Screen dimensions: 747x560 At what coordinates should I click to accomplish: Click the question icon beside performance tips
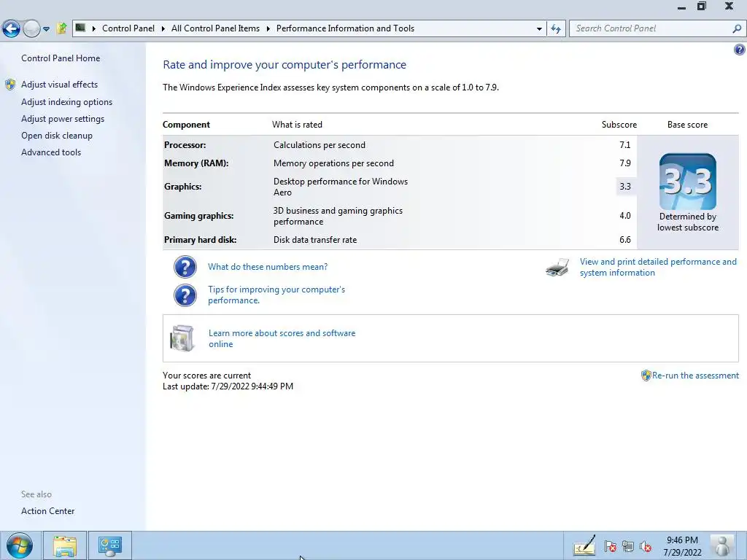pyautogui.click(x=185, y=295)
